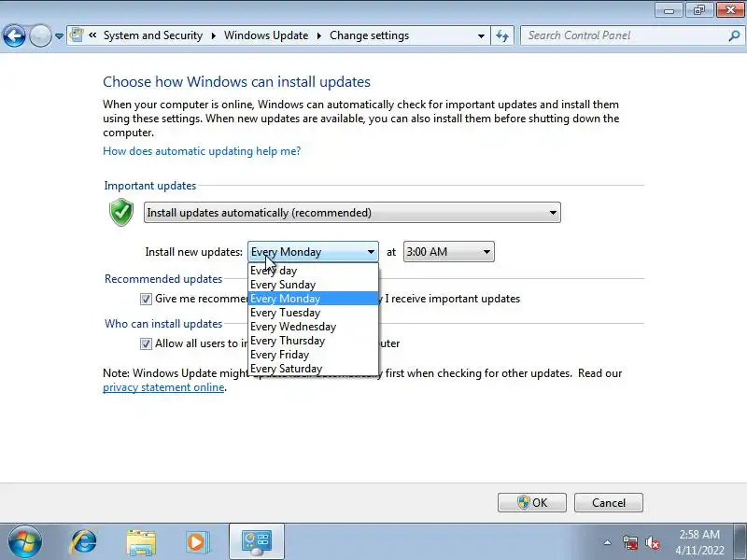Collapse the Every Monday combo box
Screen dimensions: 747x560
[313, 251]
